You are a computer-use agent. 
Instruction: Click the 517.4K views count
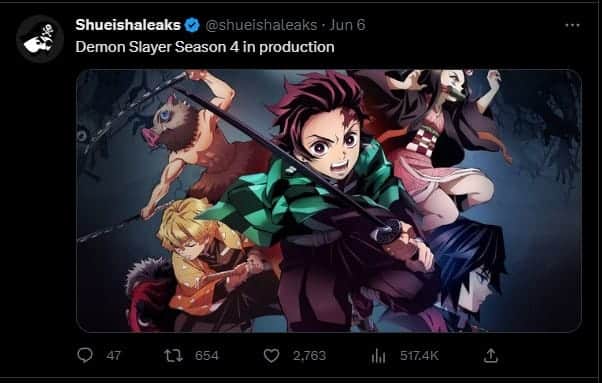pyautogui.click(x=419, y=356)
